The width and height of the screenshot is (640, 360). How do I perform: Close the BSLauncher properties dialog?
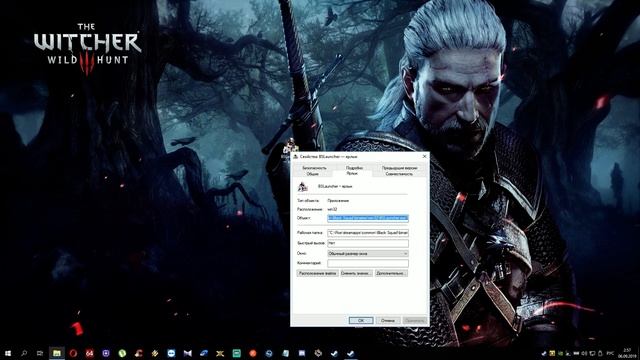tap(424, 156)
